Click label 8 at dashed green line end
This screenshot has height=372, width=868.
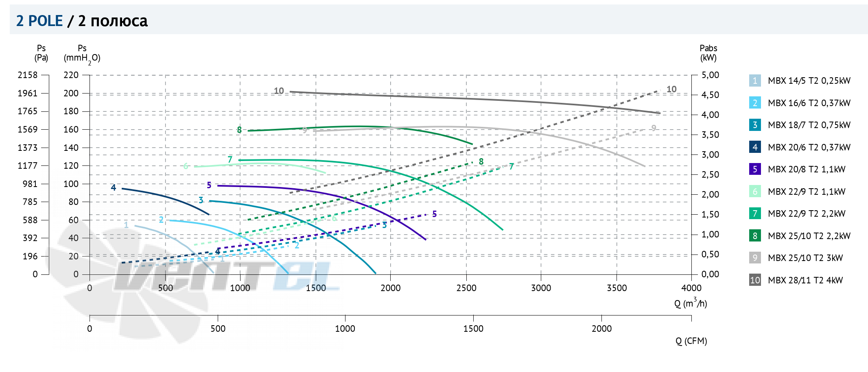(481, 161)
